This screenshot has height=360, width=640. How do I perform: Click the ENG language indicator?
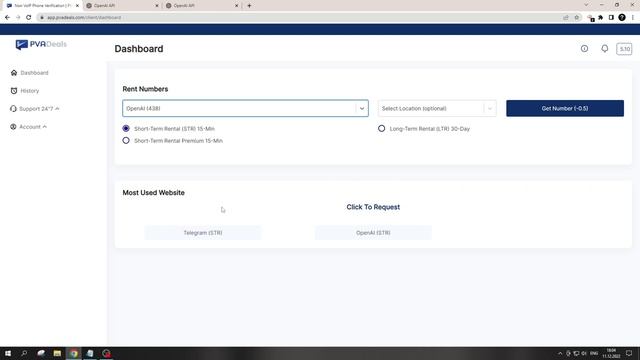coord(594,353)
